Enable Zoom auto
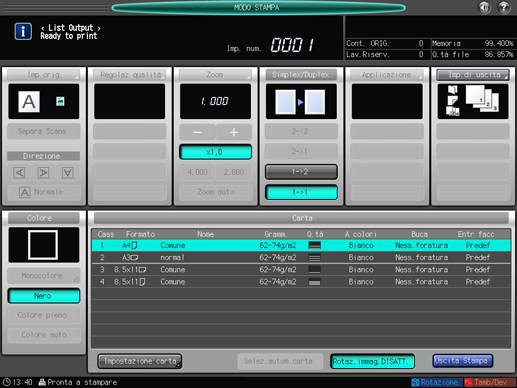 click(x=215, y=192)
